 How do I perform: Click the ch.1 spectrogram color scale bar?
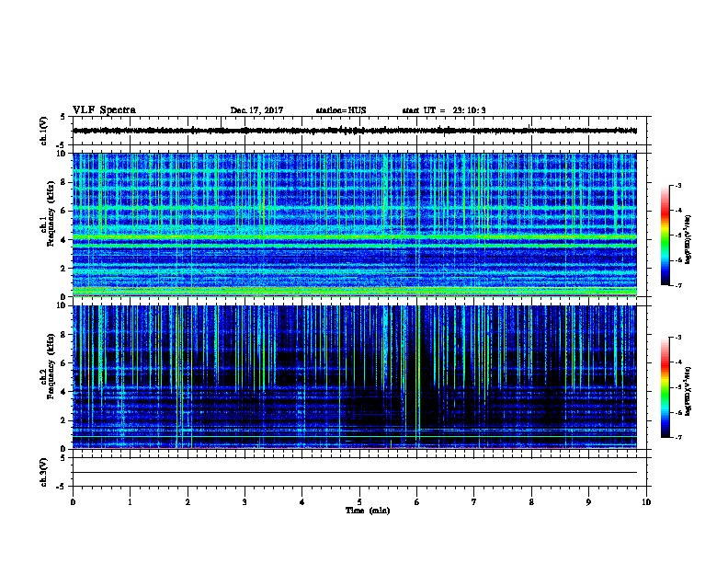click(665, 236)
